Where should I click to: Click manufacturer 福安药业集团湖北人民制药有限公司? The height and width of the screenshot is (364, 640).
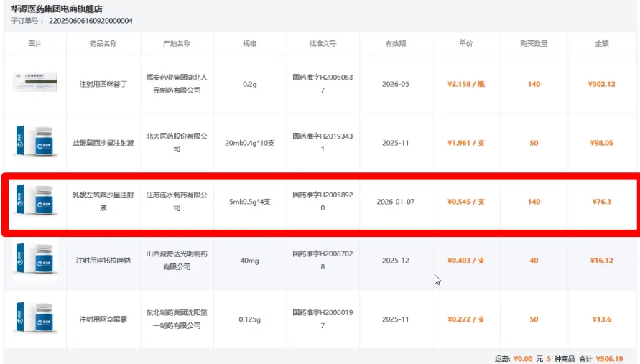coord(177,84)
